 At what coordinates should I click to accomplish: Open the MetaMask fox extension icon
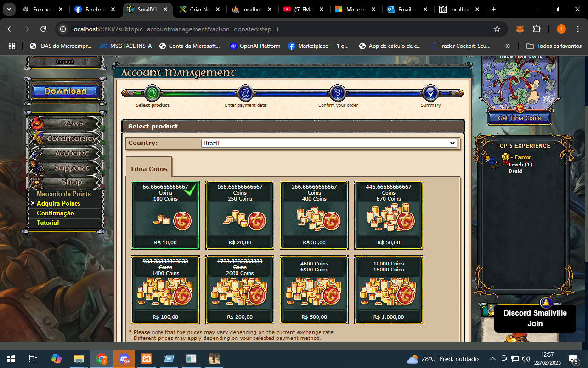pyautogui.click(x=520, y=29)
